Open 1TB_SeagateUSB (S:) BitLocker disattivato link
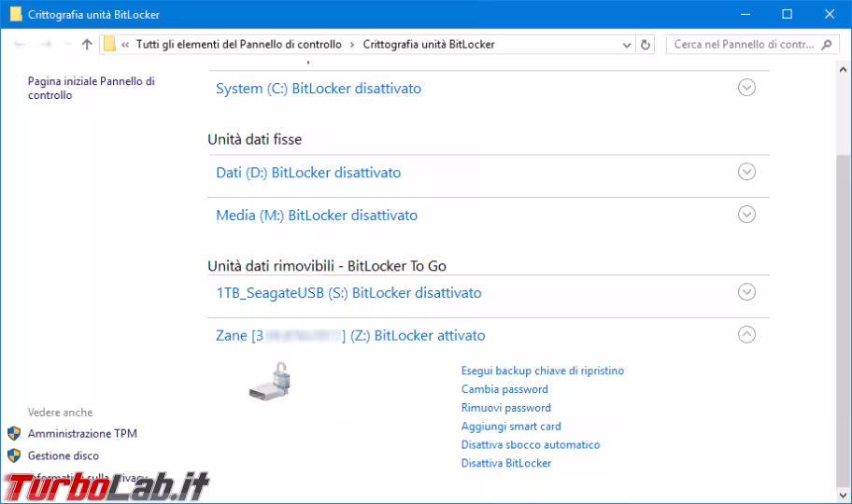852x504 pixels. (x=348, y=293)
